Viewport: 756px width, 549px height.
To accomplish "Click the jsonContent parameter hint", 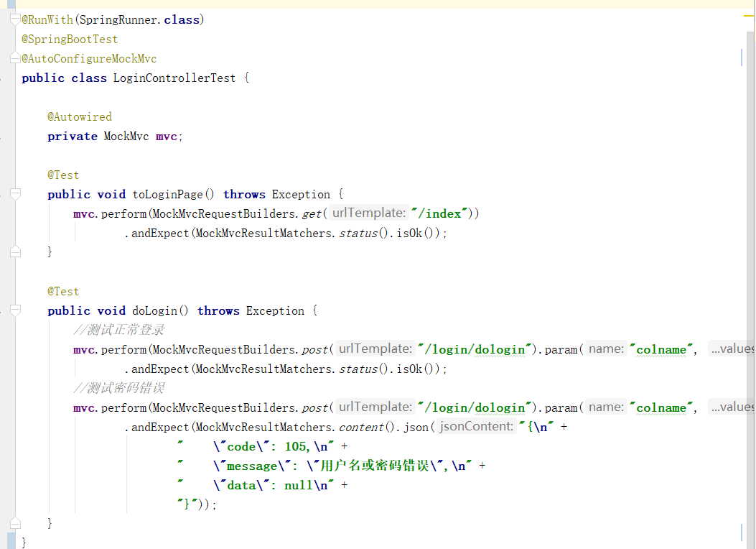I will point(476,427).
